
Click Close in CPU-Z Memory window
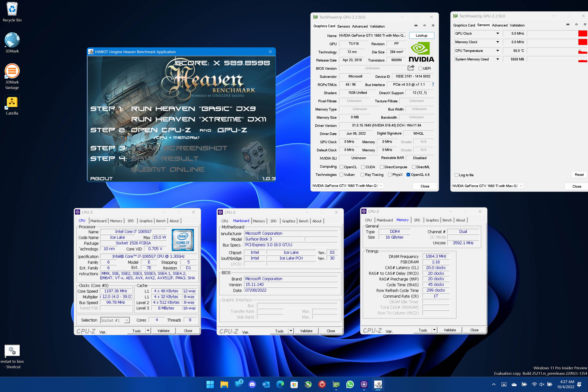pyautogui.click(x=474, y=330)
